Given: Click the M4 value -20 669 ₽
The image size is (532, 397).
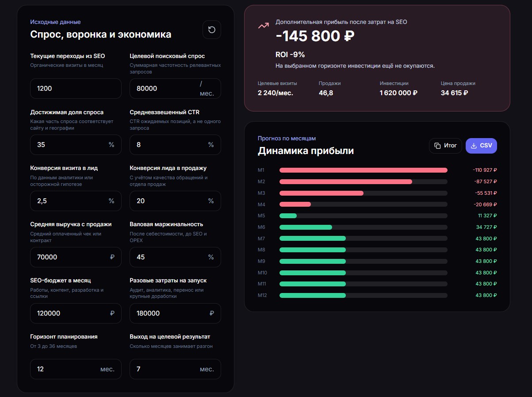Looking at the screenshot, I should 486,204.
